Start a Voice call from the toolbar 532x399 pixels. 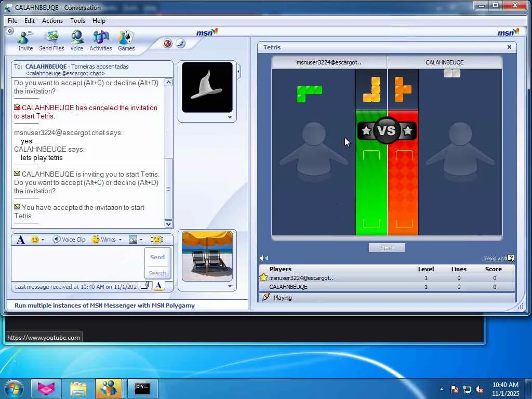(x=77, y=41)
